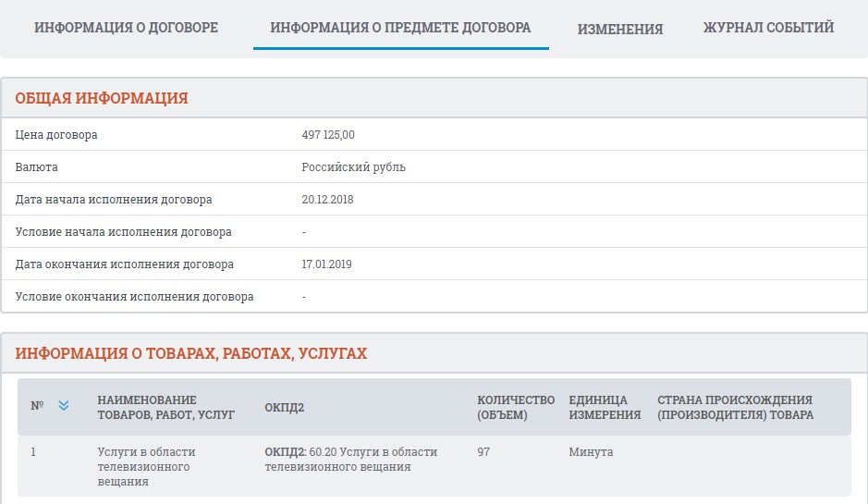Click the № column header
Viewport: 868px width, 504px height.
click(37, 405)
